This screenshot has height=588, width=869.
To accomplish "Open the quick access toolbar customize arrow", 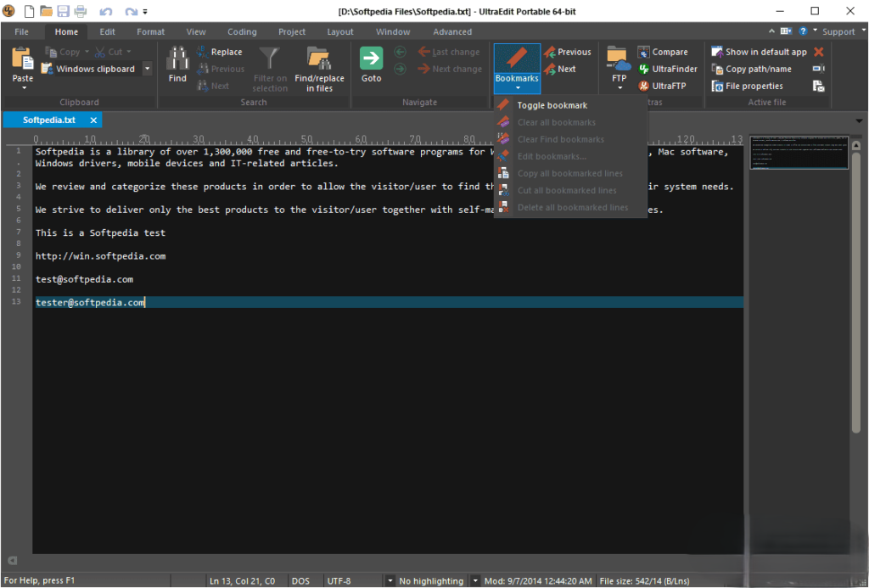I will 145,12.
